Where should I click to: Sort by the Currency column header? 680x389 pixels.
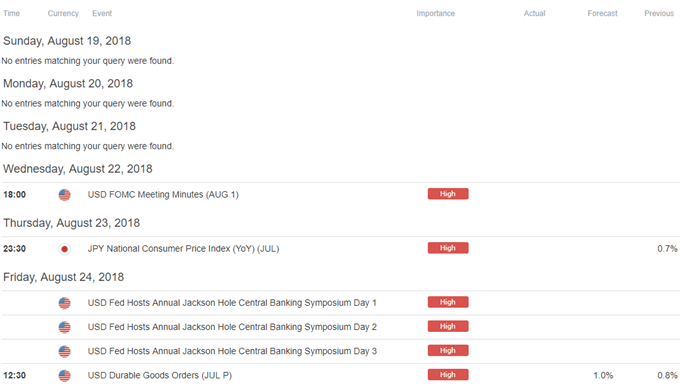click(63, 13)
